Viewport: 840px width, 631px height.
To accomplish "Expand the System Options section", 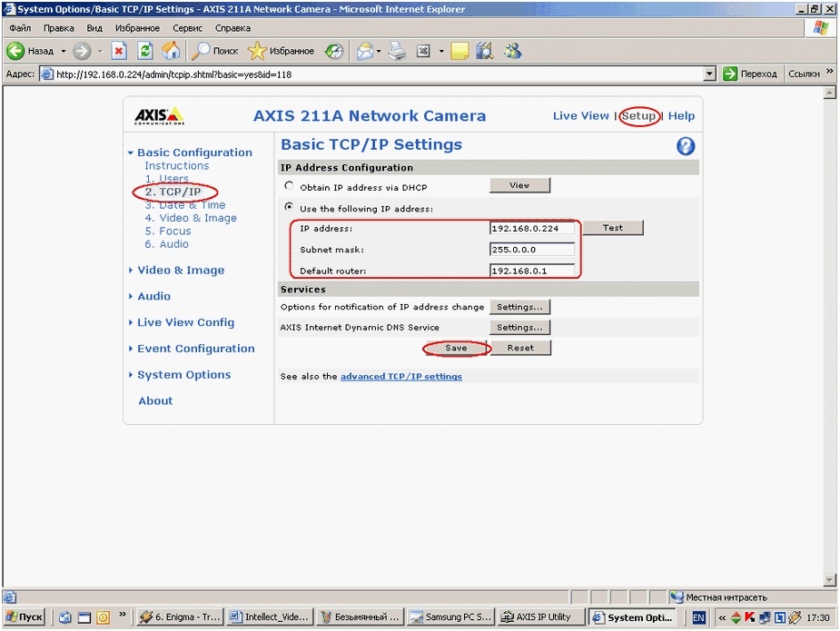I will [x=183, y=375].
